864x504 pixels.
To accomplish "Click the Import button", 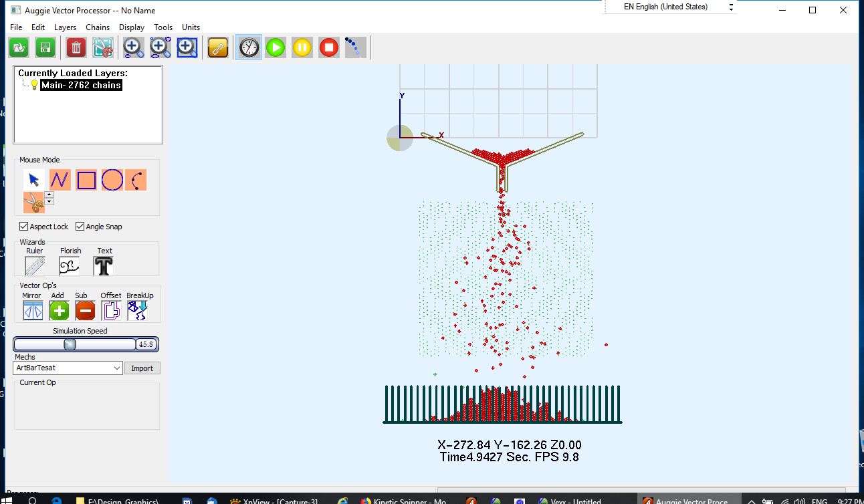I will (142, 368).
